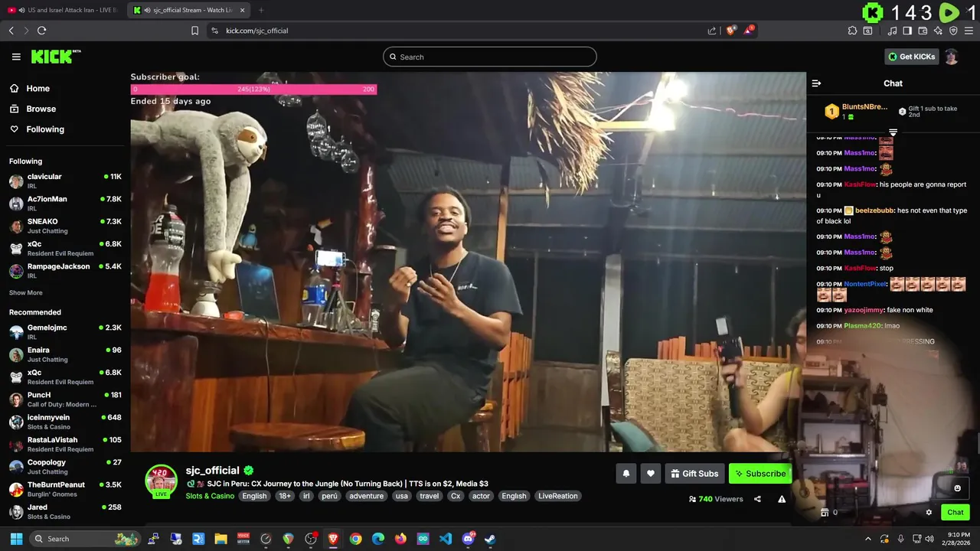Send message with Chat button
Viewport: 980px width, 551px height.
click(x=955, y=513)
